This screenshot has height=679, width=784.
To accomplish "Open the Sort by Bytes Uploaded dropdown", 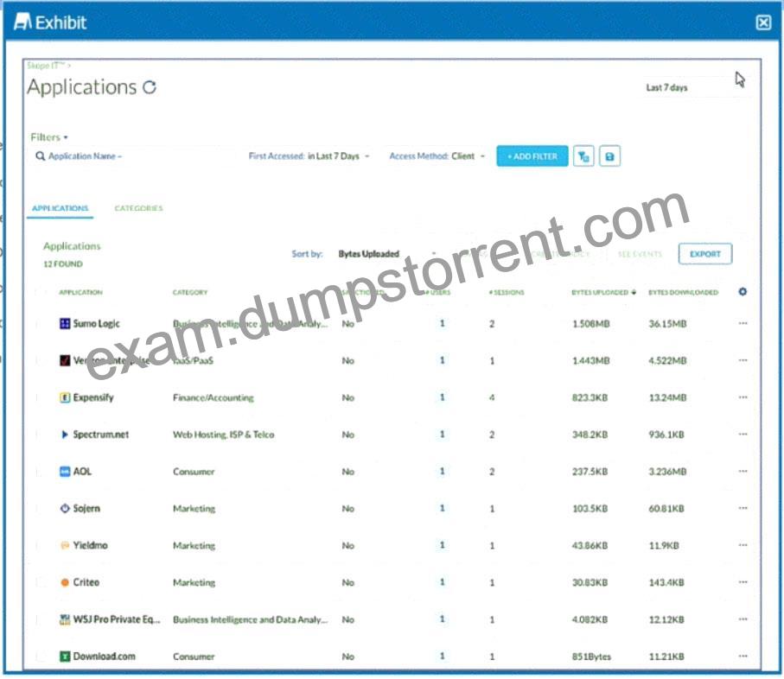I will (387, 254).
